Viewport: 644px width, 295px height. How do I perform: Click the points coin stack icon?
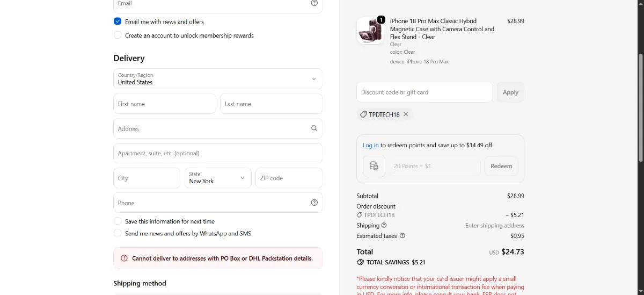(x=374, y=166)
